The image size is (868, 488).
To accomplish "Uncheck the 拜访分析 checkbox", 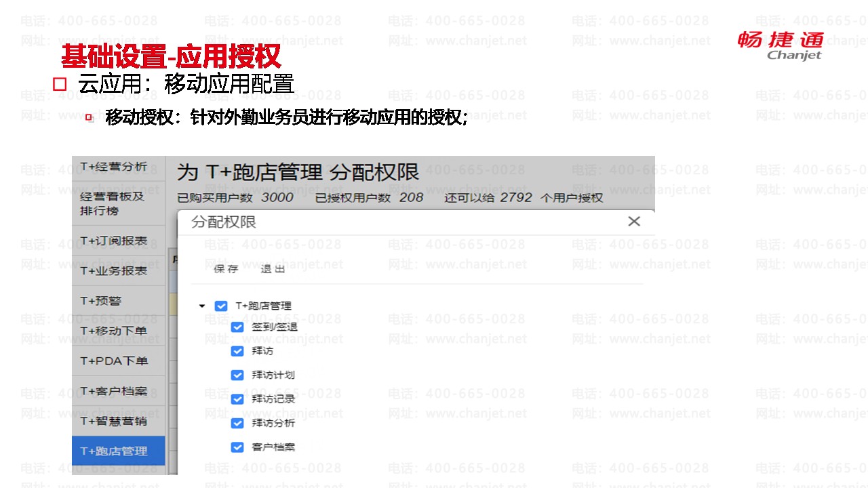I will 237,423.
